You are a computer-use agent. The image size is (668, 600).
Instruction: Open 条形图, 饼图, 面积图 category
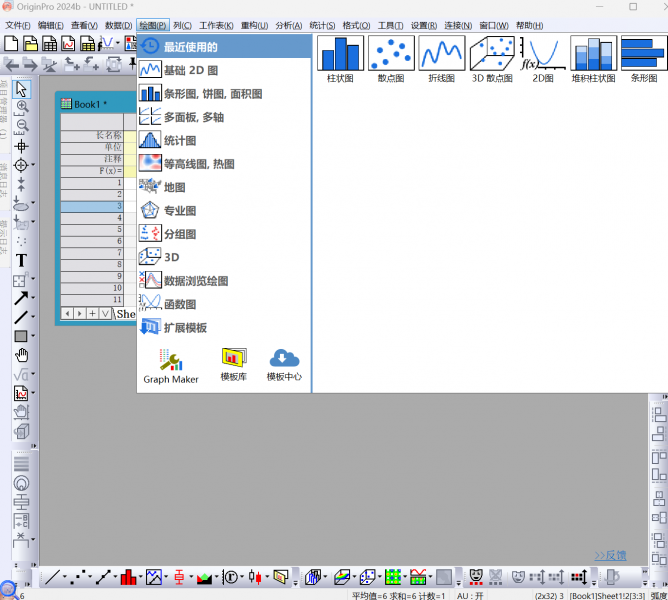coord(225,93)
